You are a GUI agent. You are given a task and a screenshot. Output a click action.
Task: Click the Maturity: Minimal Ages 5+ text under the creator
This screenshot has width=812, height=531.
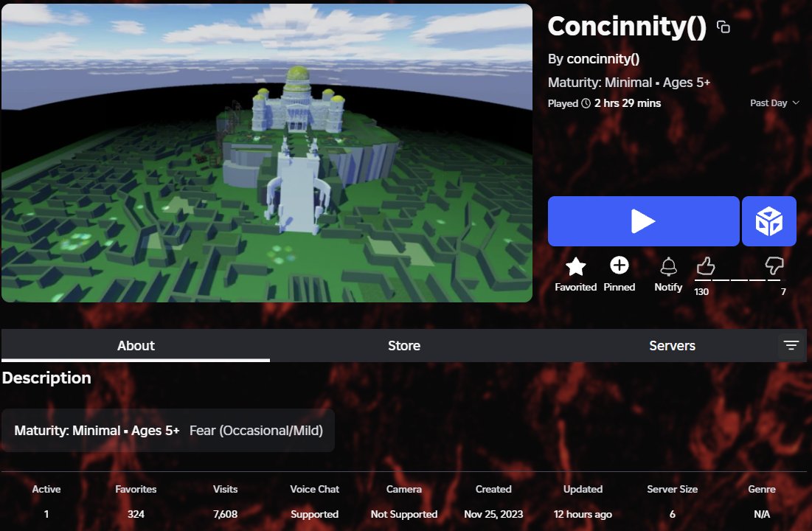[628, 83]
